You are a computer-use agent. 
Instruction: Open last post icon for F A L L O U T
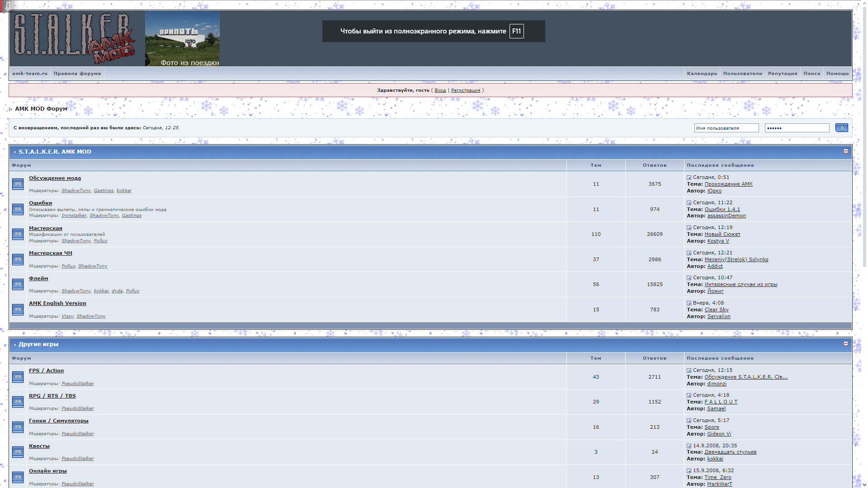coord(689,395)
